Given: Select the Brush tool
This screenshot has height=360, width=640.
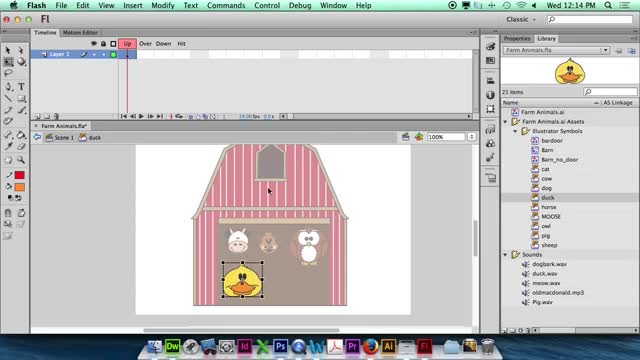Looking at the screenshot, I should (21, 110).
